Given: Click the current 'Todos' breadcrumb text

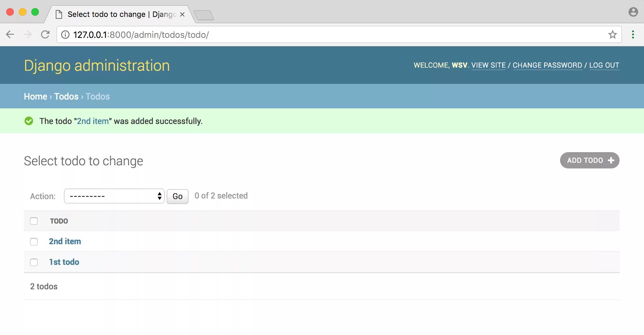Looking at the screenshot, I should 98,96.
